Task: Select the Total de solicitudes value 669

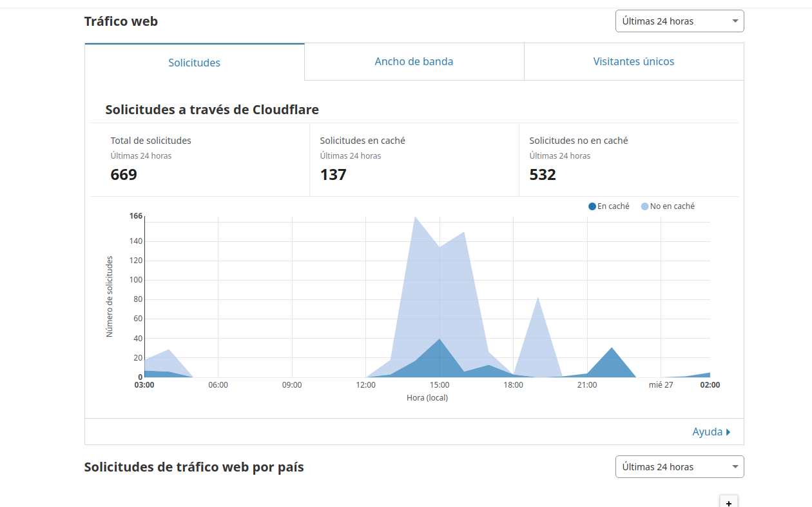Action: pyautogui.click(x=124, y=175)
